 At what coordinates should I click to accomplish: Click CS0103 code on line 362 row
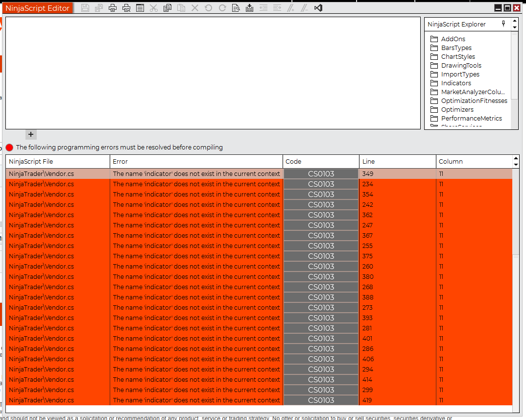[x=321, y=215]
